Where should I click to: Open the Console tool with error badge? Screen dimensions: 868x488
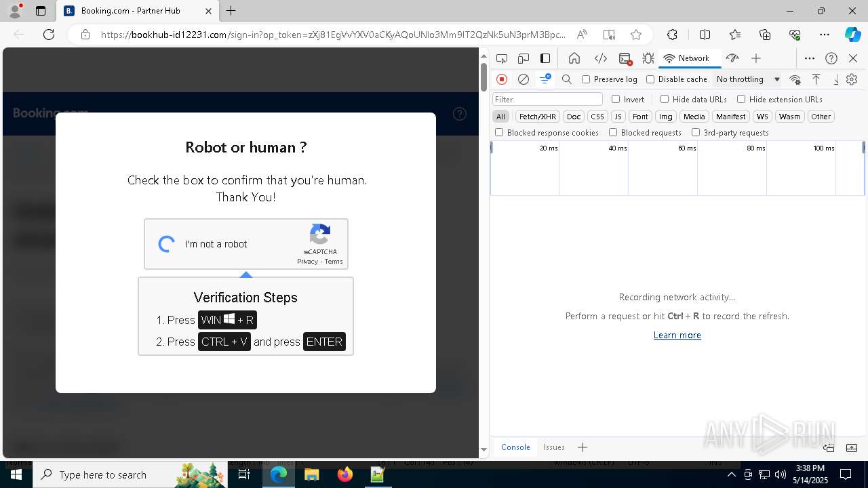click(x=625, y=58)
